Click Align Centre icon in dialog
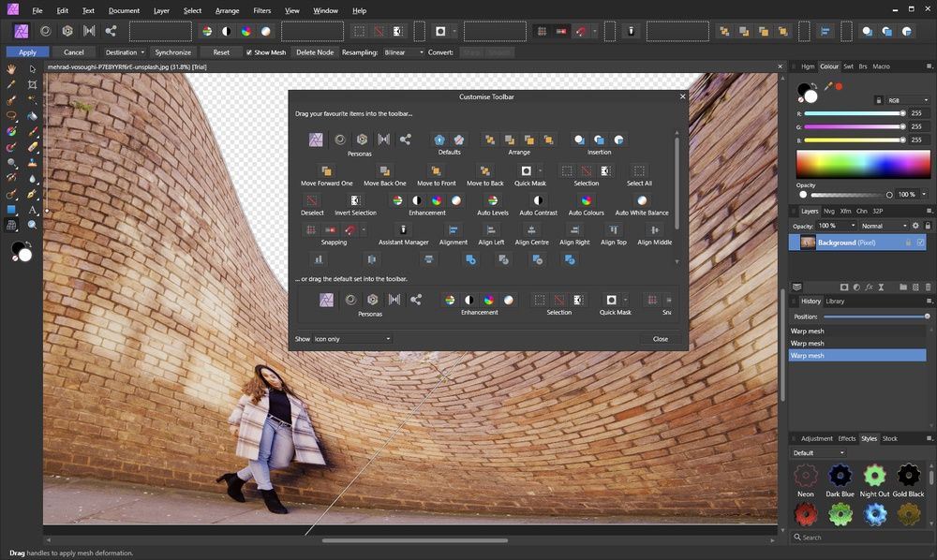Image resolution: width=937 pixels, height=560 pixels. point(531,229)
